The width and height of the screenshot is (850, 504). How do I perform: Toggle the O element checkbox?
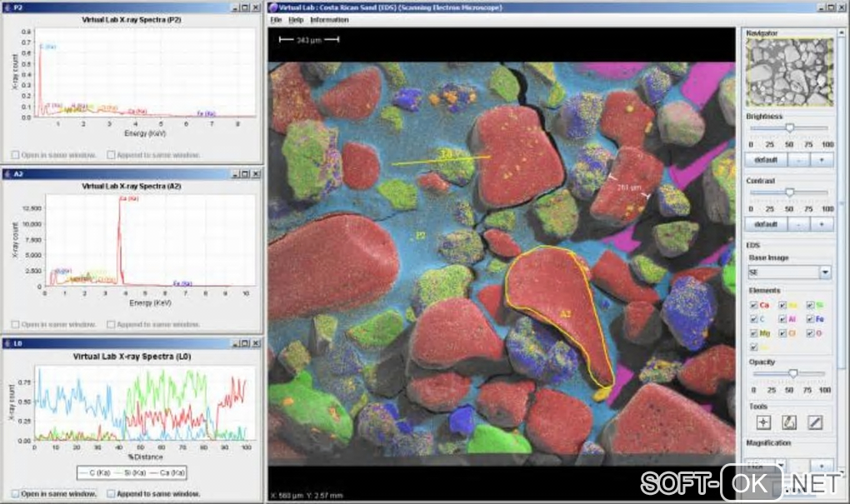click(810, 333)
